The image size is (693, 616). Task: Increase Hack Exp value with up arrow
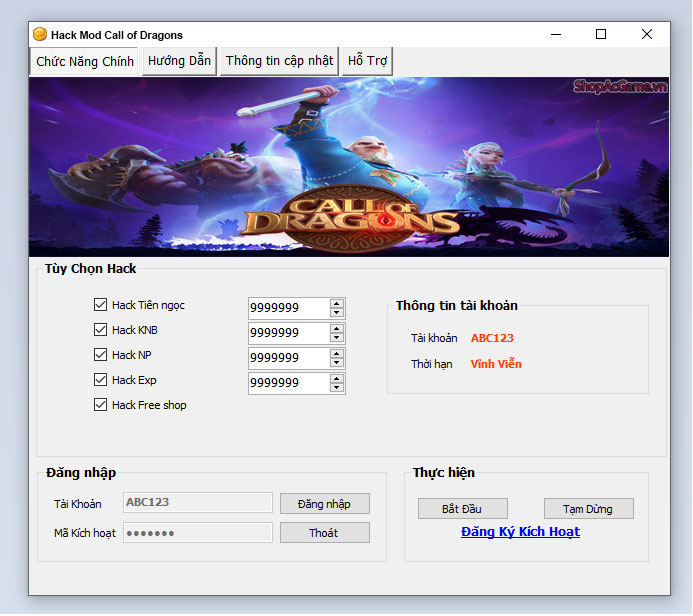click(337, 378)
